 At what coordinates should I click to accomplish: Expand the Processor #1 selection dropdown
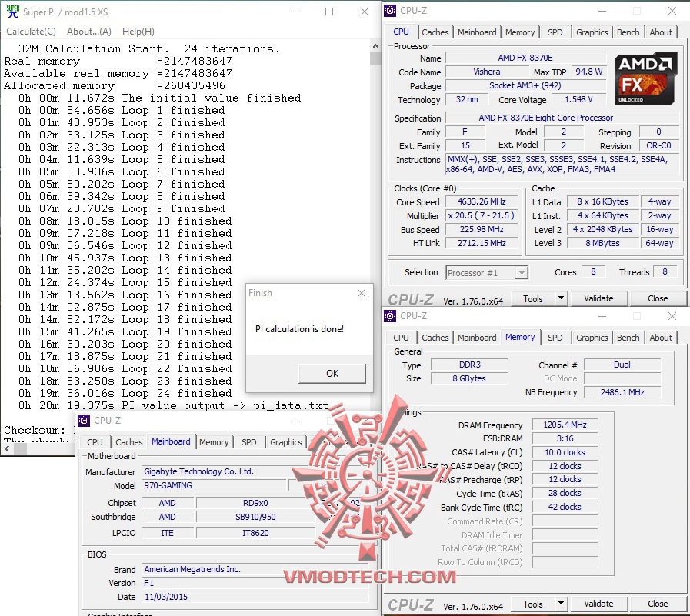tap(521, 273)
